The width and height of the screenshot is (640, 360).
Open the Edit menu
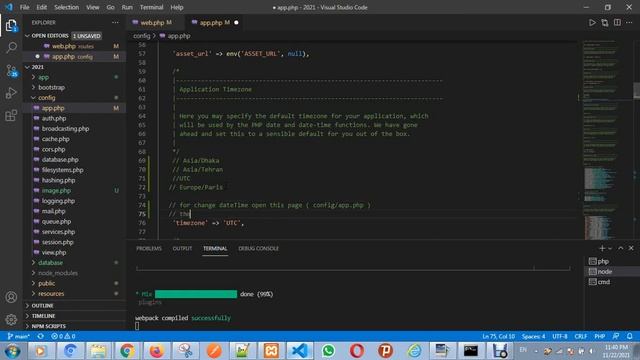point(42,7)
